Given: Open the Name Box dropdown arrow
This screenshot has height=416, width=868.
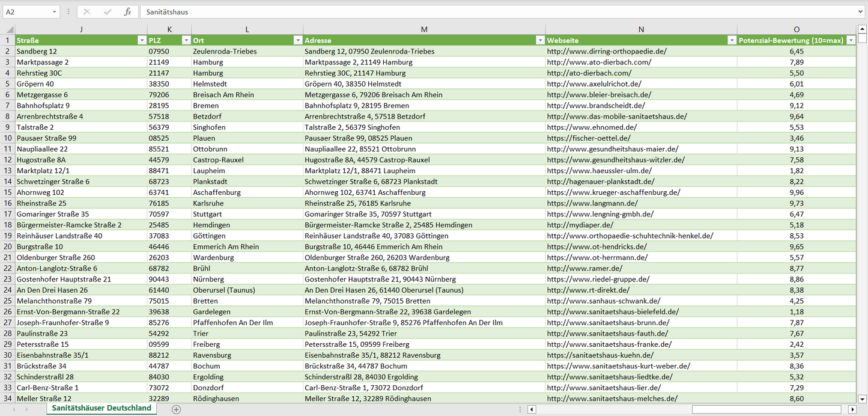Looking at the screenshot, I should [x=54, y=11].
